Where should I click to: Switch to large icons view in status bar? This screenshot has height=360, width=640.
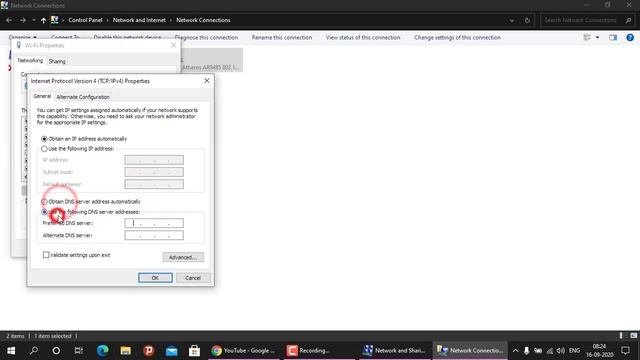pyautogui.click(x=633, y=336)
